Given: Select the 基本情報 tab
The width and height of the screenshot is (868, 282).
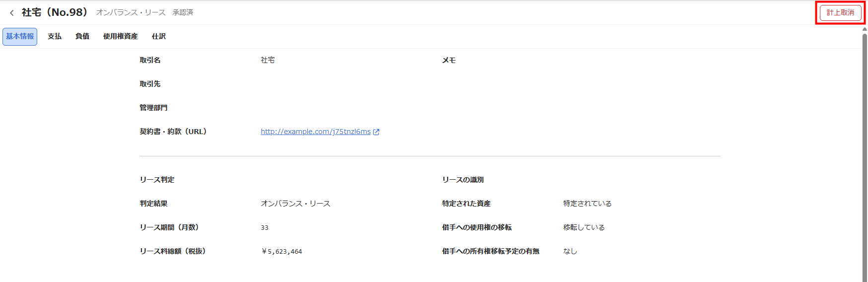Looking at the screenshot, I should click(x=20, y=37).
